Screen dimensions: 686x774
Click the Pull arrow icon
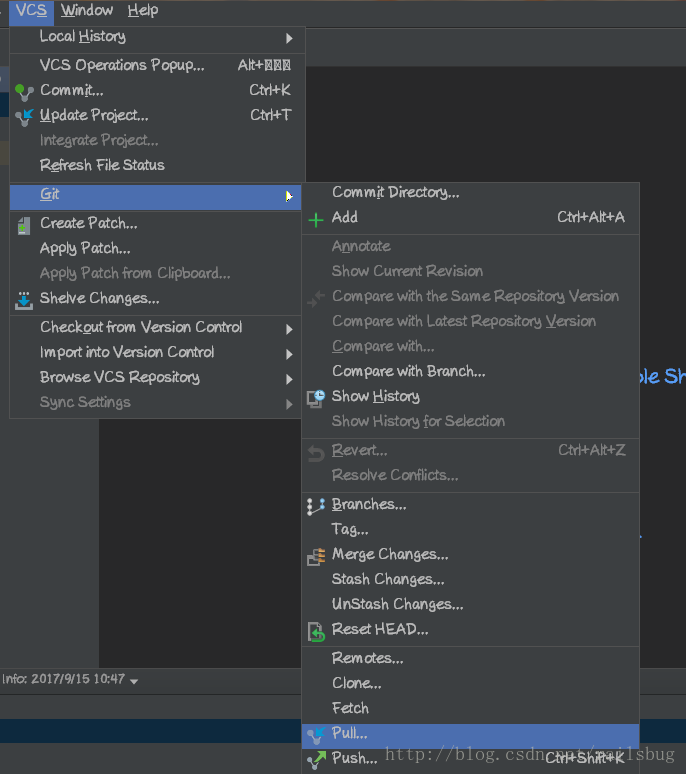316,735
